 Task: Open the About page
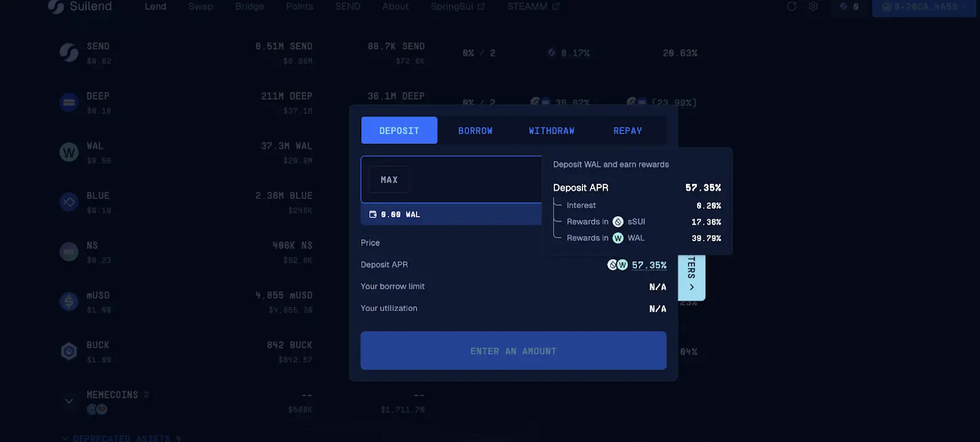coord(396,6)
